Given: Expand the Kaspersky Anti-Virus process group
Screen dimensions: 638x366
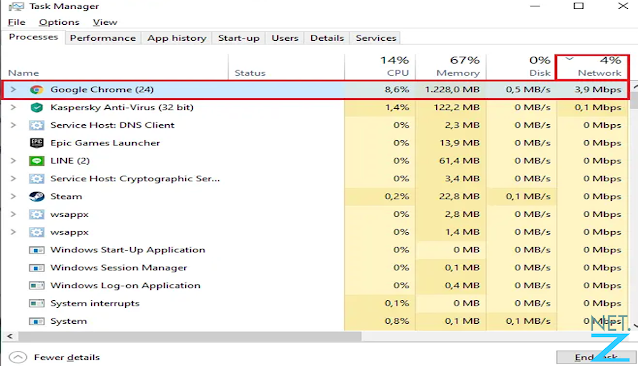Looking at the screenshot, I should 13,107.
